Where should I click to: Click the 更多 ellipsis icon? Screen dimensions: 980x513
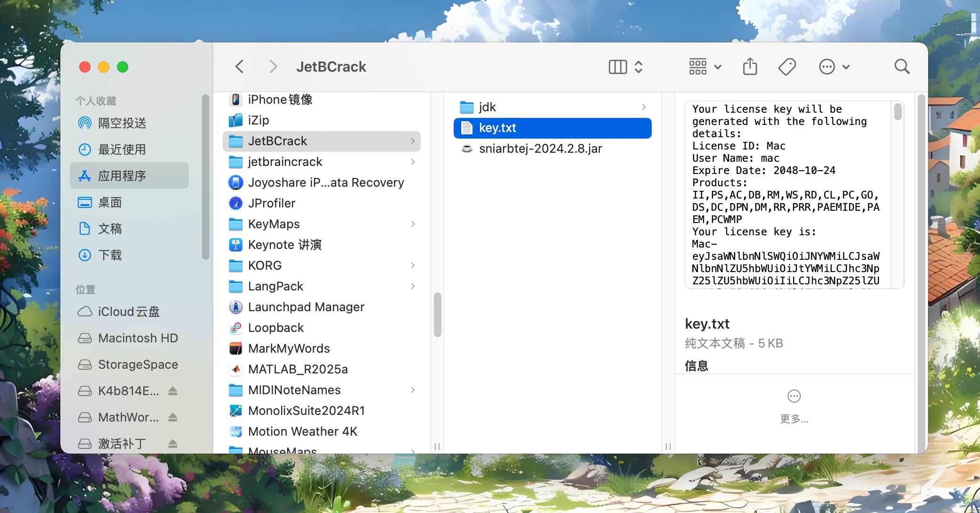coord(794,397)
